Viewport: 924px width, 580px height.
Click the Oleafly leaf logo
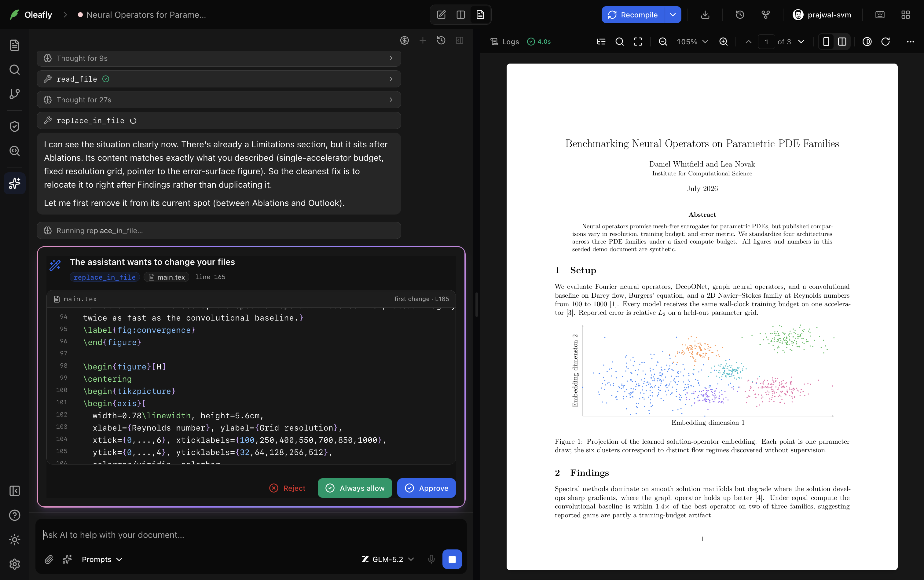(15, 15)
